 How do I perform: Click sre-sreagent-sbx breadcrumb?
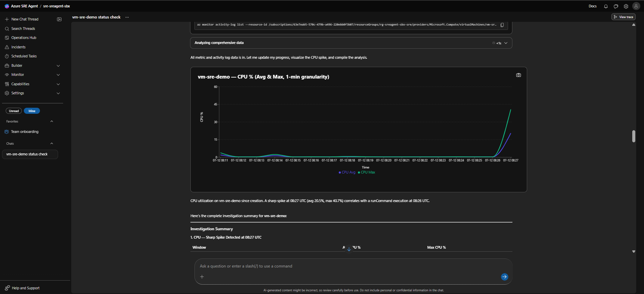click(56, 6)
